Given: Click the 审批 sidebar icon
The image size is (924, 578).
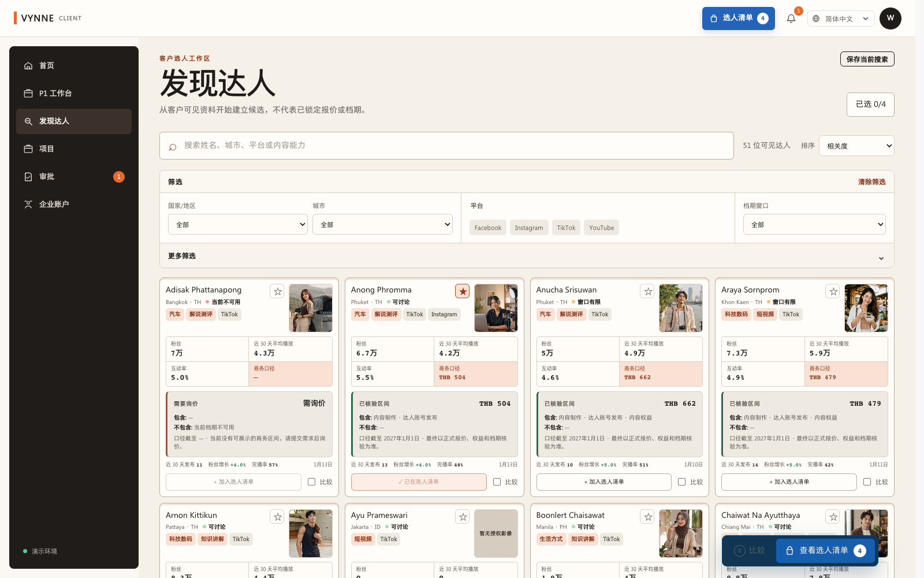Looking at the screenshot, I should point(28,177).
